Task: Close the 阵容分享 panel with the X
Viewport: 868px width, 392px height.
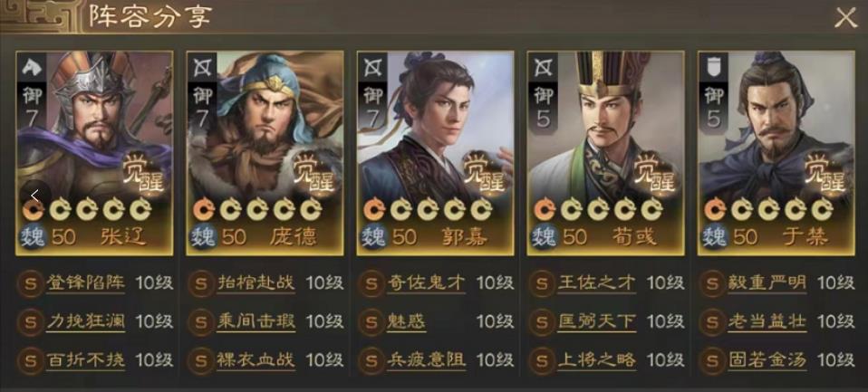Action: (845, 18)
